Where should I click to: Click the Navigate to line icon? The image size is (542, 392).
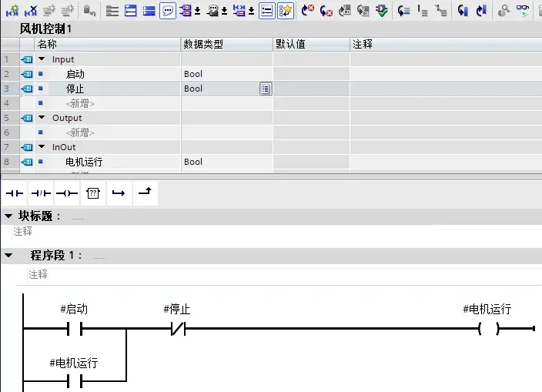point(403,11)
